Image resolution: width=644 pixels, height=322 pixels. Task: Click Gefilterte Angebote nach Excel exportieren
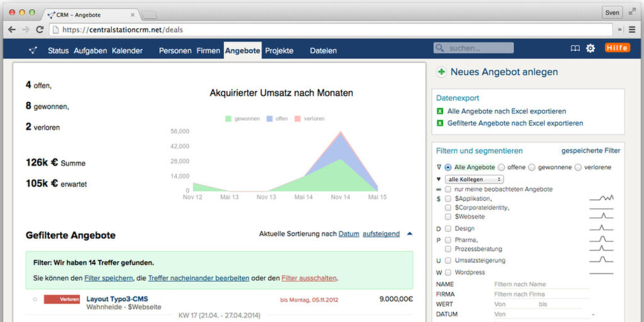515,123
